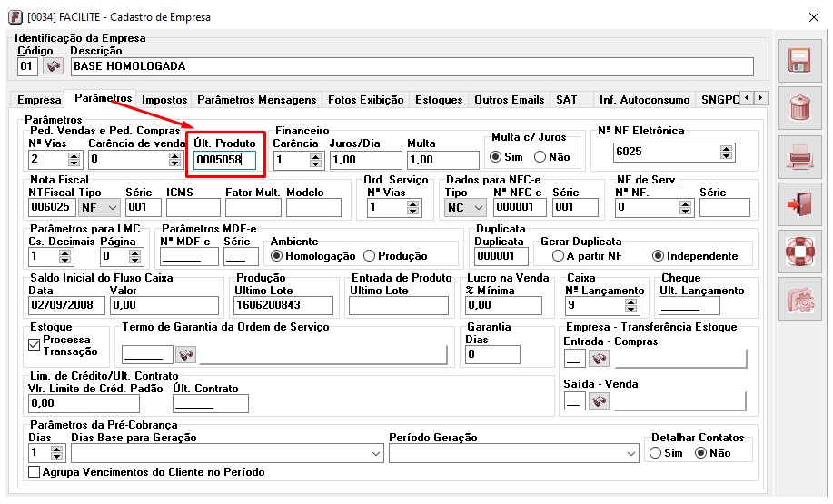Viewport: 833px width, 504px height.
Task: Click the Exit door icon
Action: [x=799, y=204]
